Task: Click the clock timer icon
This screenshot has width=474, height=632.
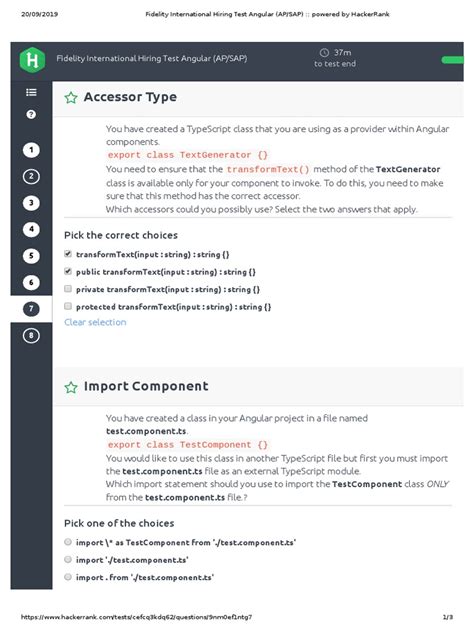Action: (x=324, y=52)
